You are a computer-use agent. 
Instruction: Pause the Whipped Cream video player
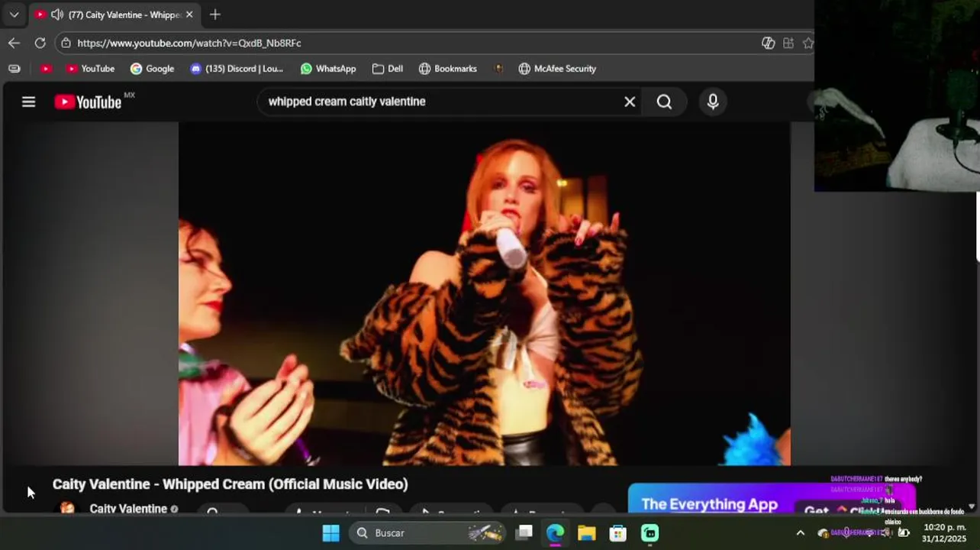click(x=484, y=293)
